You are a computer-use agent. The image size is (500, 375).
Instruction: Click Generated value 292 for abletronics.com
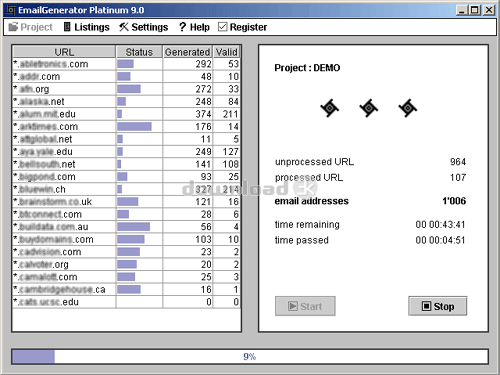point(203,64)
